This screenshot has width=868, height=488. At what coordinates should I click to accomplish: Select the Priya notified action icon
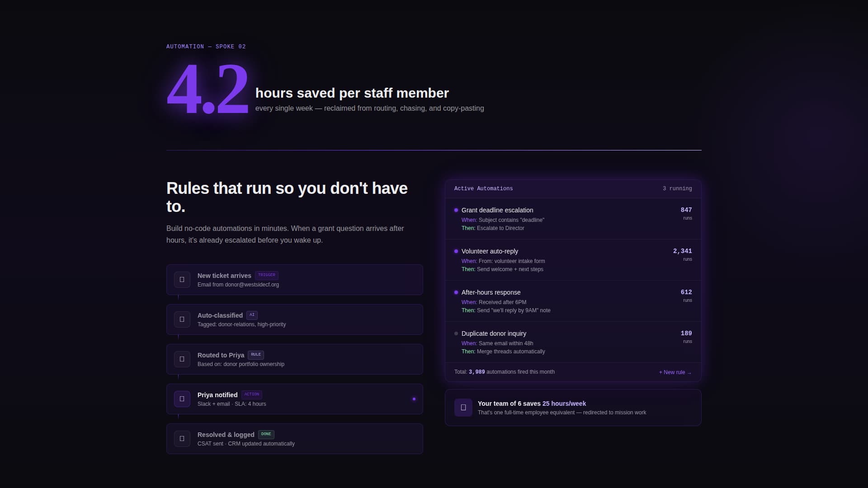pos(182,399)
